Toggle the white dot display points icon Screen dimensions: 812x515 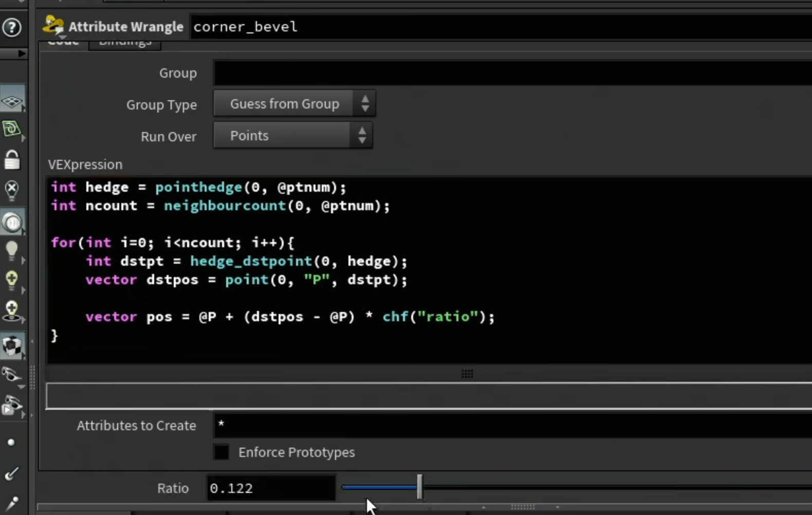click(11, 442)
